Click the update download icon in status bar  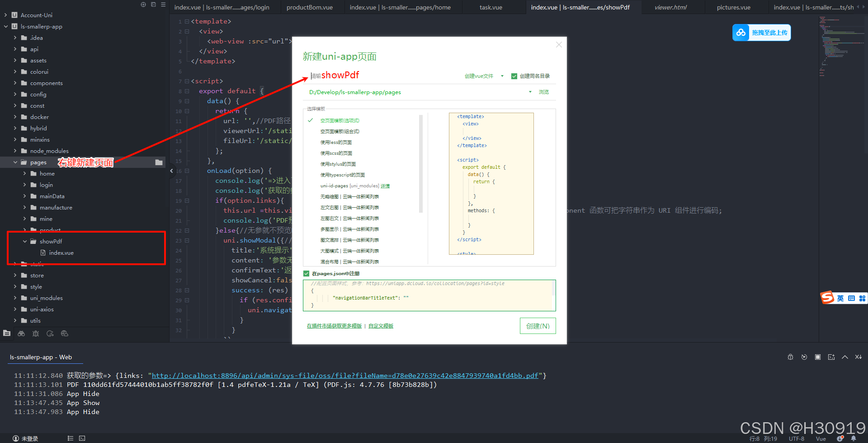[x=840, y=438]
